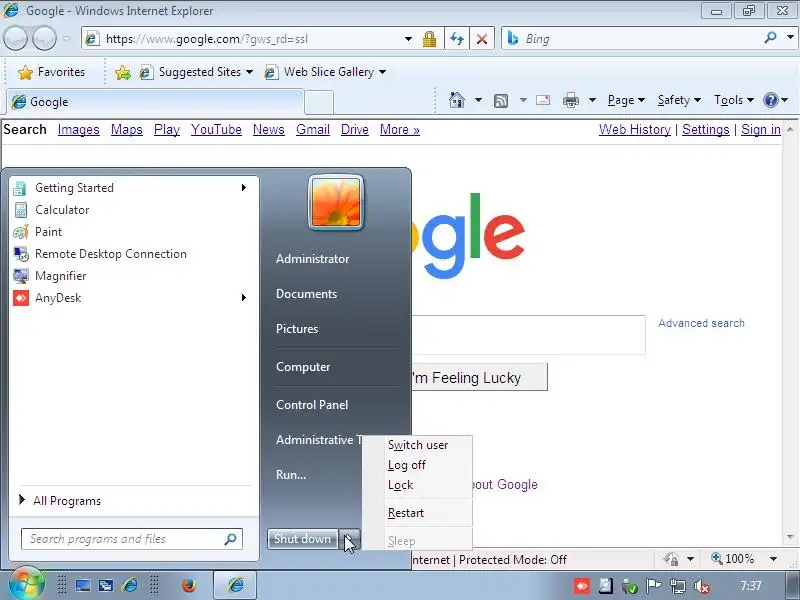
Task: Choose Switch user from the power menu
Action: pos(418,445)
